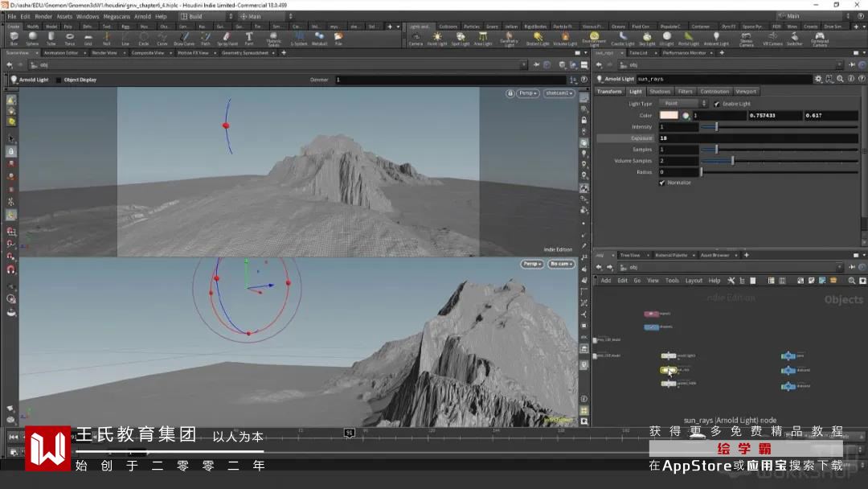Toggle the Normalize checkbox
This screenshot has width=868, height=489.
click(x=662, y=183)
